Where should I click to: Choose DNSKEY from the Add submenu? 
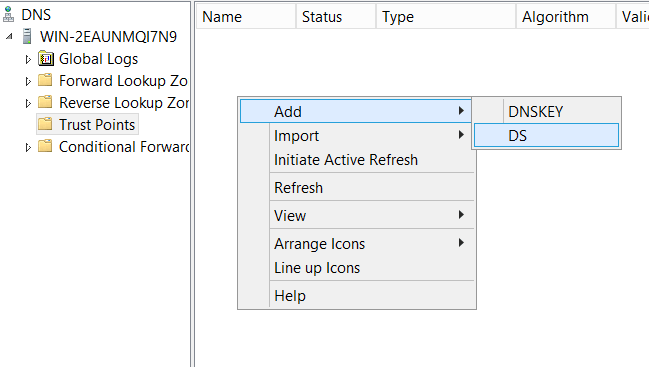pyautogui.click(x=546, y=111)
